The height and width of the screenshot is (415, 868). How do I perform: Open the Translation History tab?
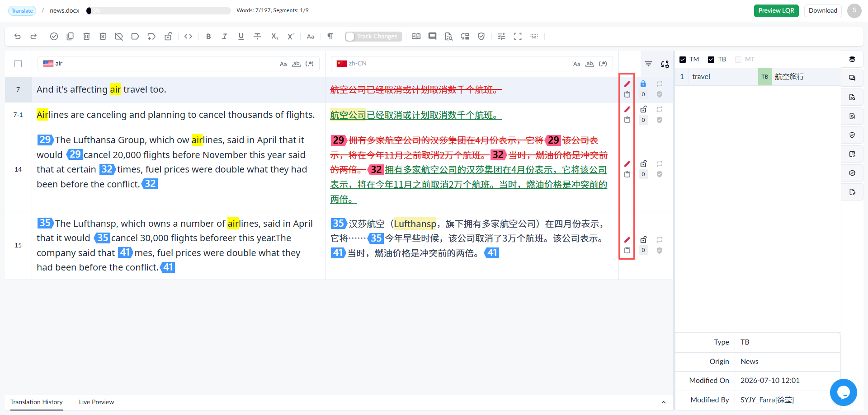click(x=37, y=402)
